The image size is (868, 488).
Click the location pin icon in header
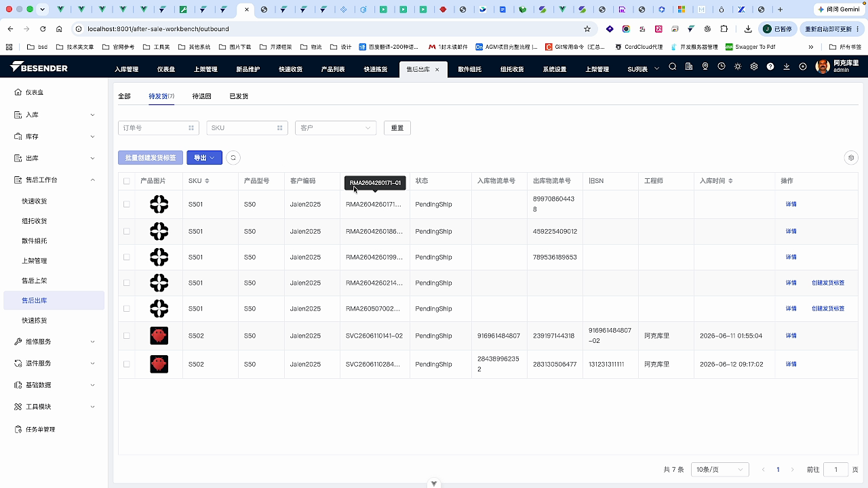pyautogui.click(x=705, y=66)
